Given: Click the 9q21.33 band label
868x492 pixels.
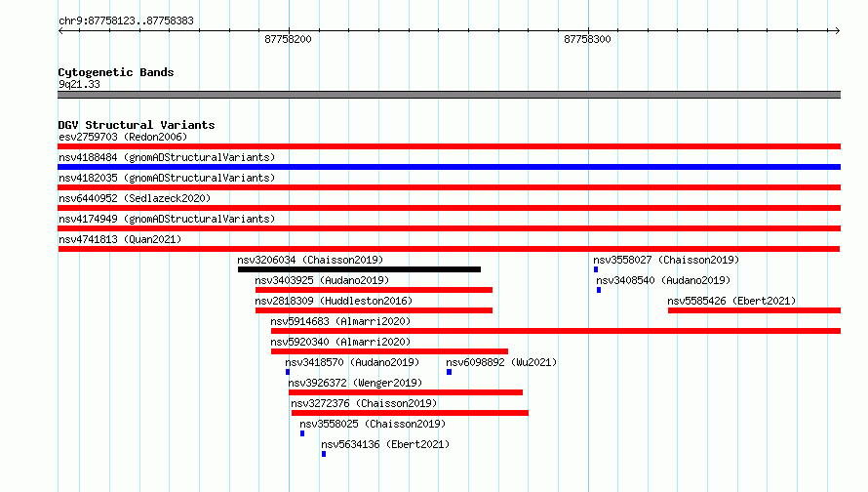Looking at the screenshot, I should [79, 84].
